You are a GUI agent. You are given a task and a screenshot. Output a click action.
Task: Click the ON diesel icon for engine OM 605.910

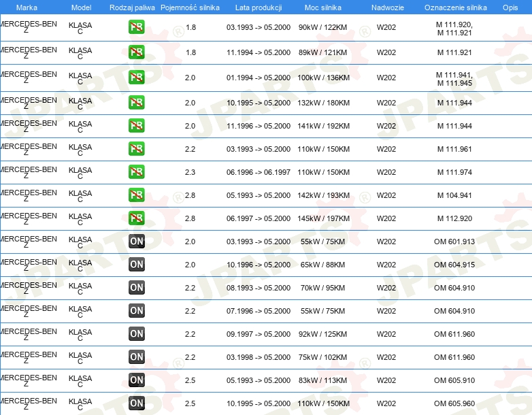pyautogui.click(x=137, y=380)
